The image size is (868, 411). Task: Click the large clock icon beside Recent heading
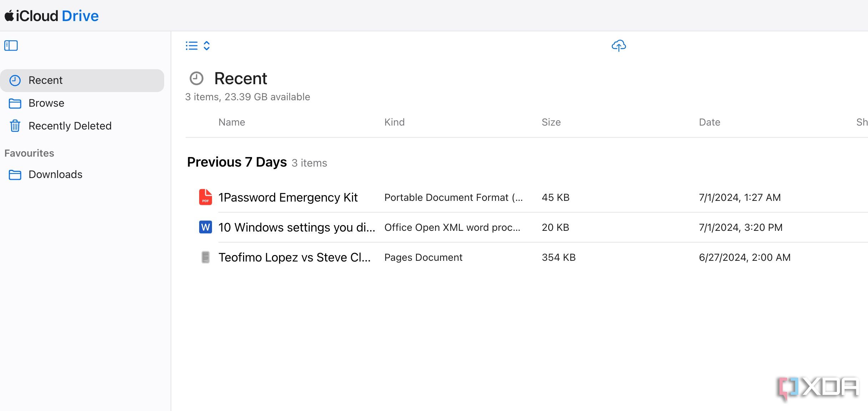click(196, 78)
